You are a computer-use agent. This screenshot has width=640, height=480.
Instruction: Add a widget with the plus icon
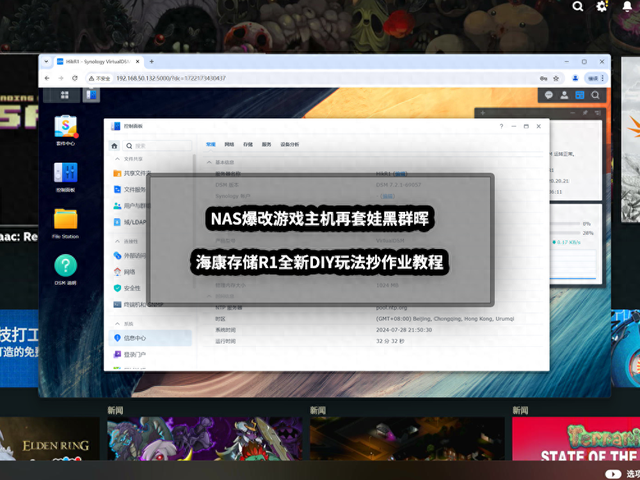[x=482, y=113]
